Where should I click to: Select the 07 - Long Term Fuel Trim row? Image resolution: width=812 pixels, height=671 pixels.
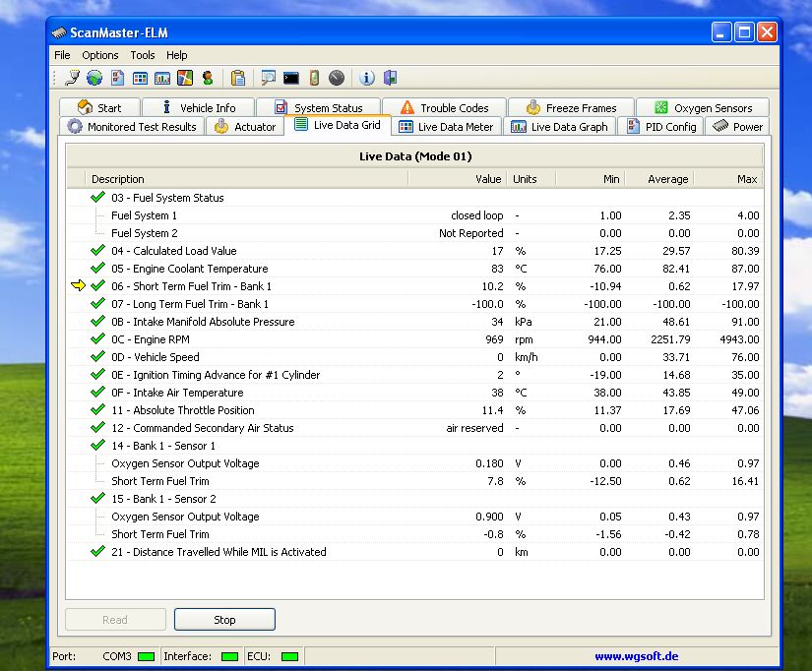tap(414, 304)
